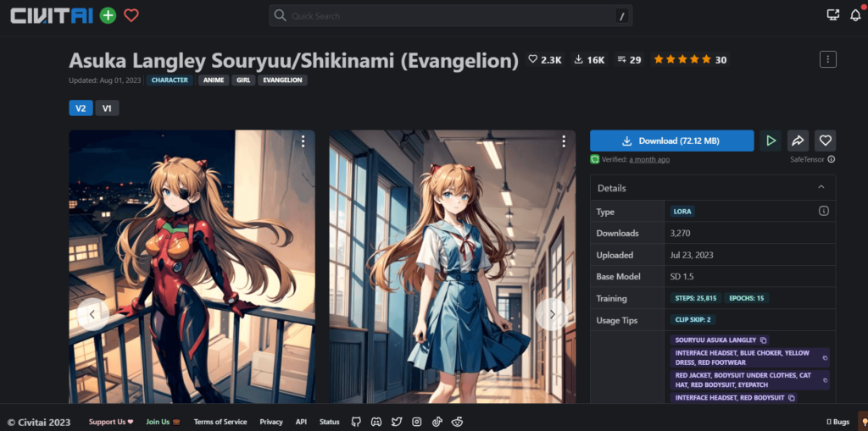
Task: Click the share arrow button
Action: (798, 141)
